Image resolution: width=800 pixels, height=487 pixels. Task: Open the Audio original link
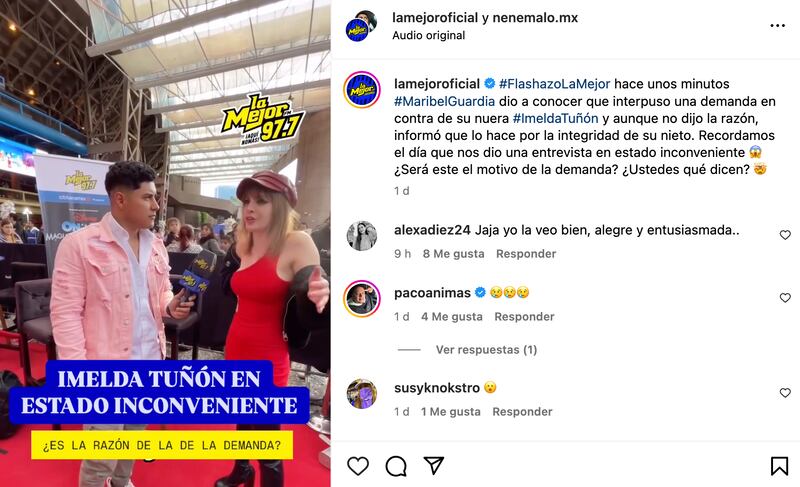click(429, 35)
